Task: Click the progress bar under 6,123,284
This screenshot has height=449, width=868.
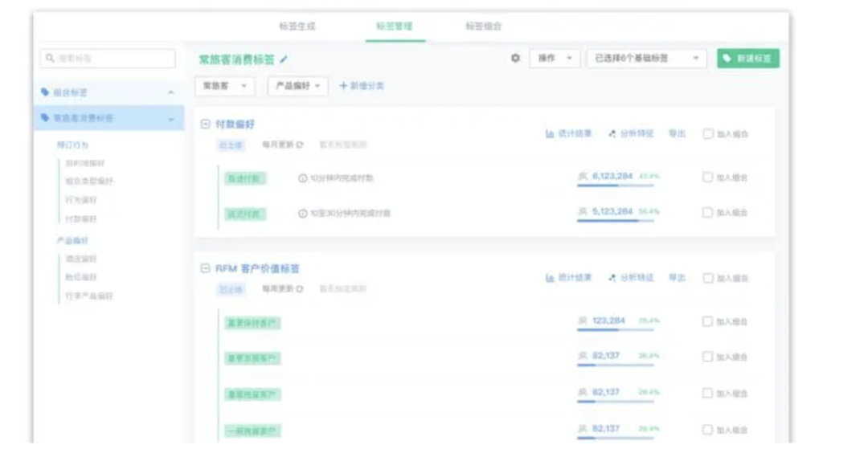Action: pos(615,186)
